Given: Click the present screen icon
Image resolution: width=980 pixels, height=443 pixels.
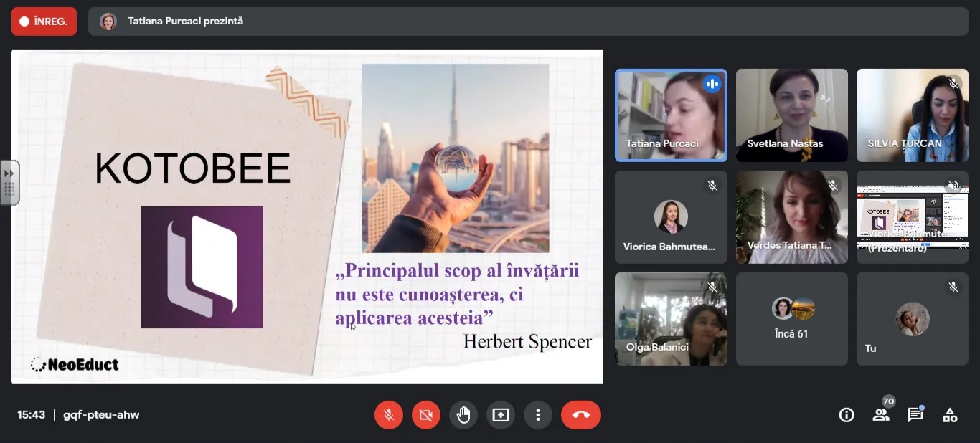Looking at the screenshot, I should coord(501,415).
